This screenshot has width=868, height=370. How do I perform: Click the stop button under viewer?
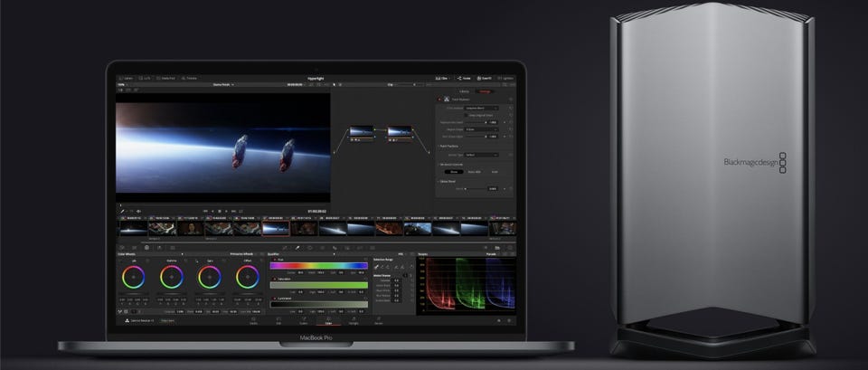point(219,211)
